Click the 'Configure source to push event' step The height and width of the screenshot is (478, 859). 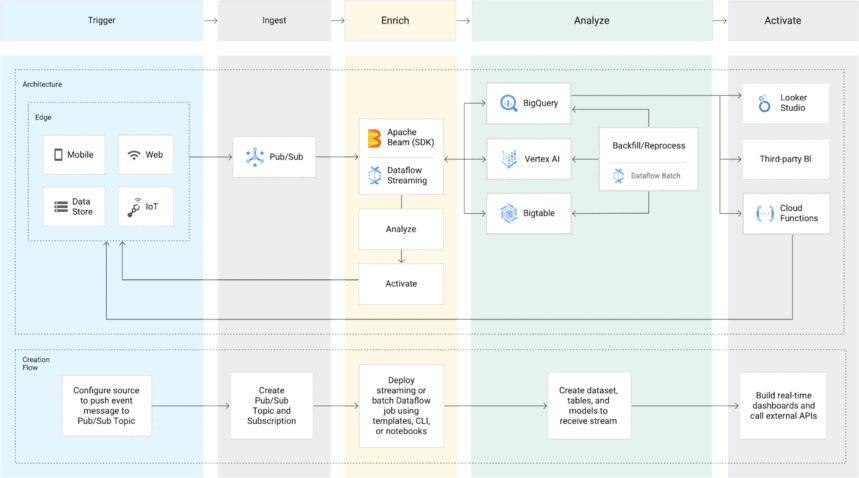(x=107, y=406)
